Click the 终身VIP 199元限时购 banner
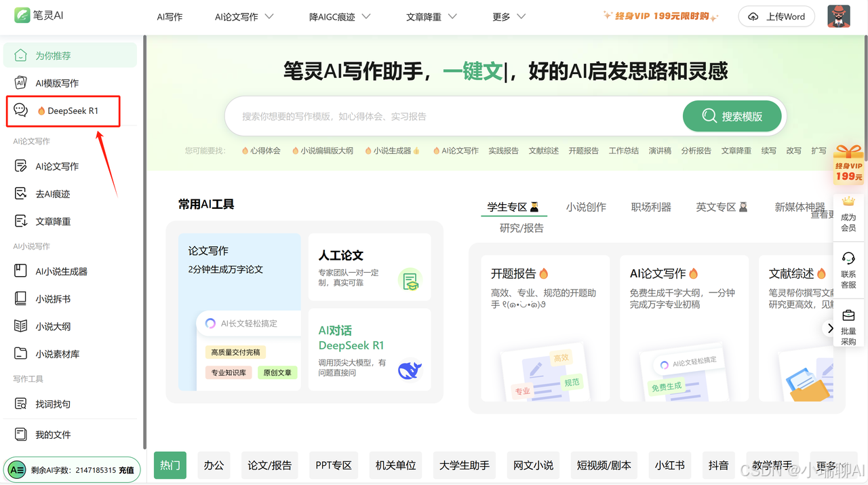The height and width of the screenshot is (485, 868). (660, 16)
